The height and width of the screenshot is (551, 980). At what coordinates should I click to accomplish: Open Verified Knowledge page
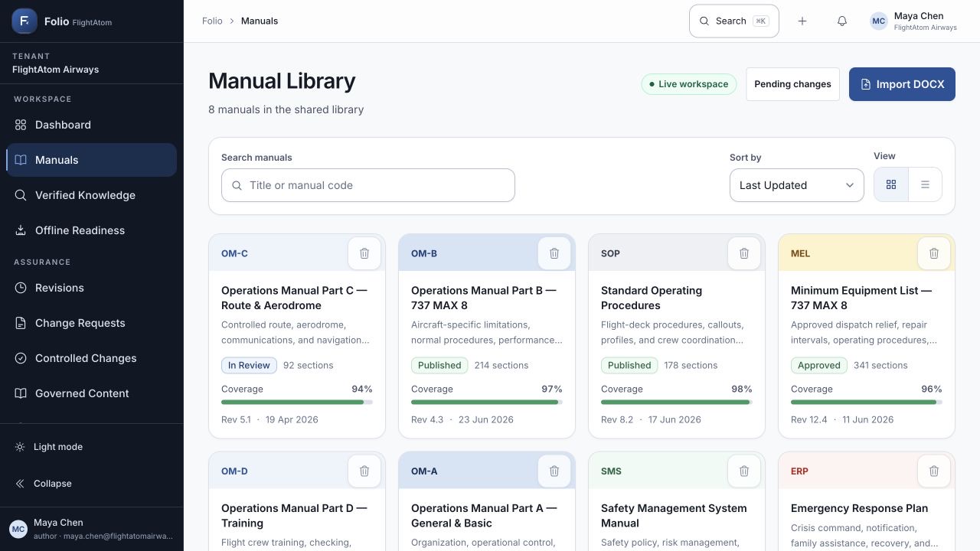coord(91,195)
